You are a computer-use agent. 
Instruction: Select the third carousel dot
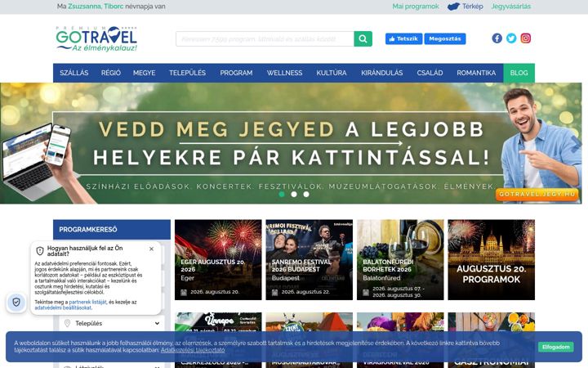[x=306, y=194]
